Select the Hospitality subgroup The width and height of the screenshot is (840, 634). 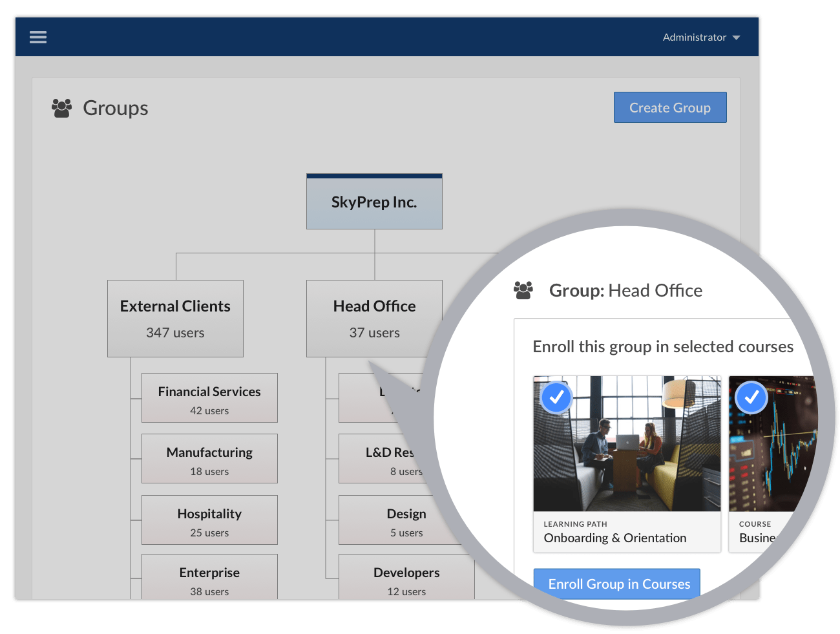pyautogui.click(x=209, y=520)
